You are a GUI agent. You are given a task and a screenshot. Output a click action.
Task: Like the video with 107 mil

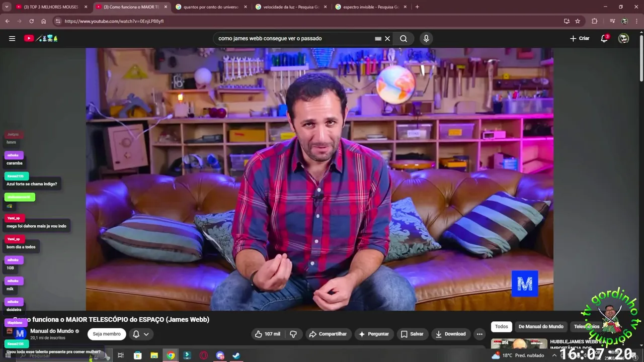click(268, 334)
